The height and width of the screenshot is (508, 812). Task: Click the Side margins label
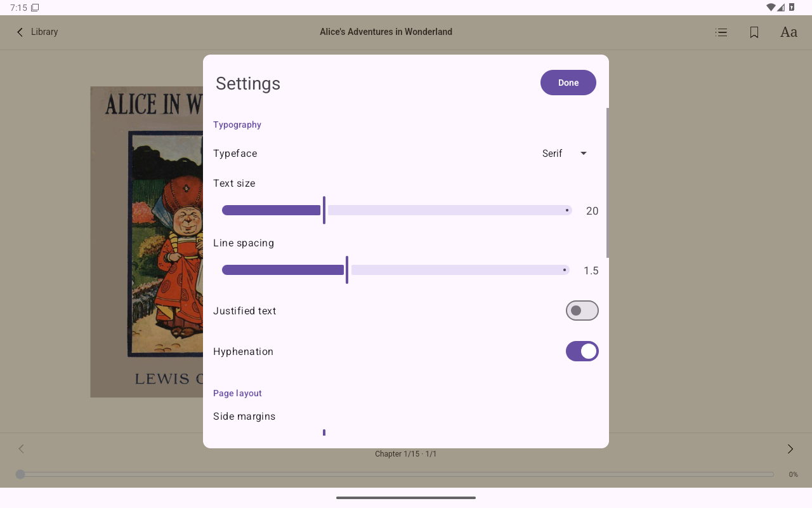coord(244,416)
